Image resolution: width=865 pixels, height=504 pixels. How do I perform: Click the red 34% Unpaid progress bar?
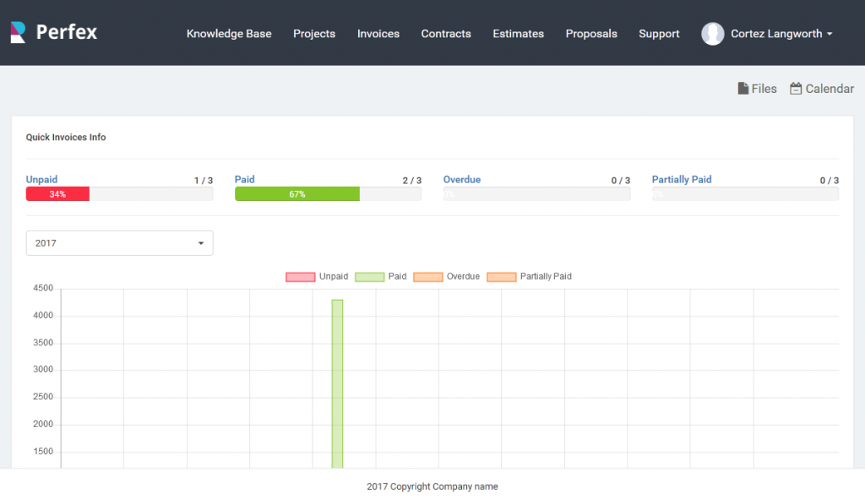pos(57,193)
